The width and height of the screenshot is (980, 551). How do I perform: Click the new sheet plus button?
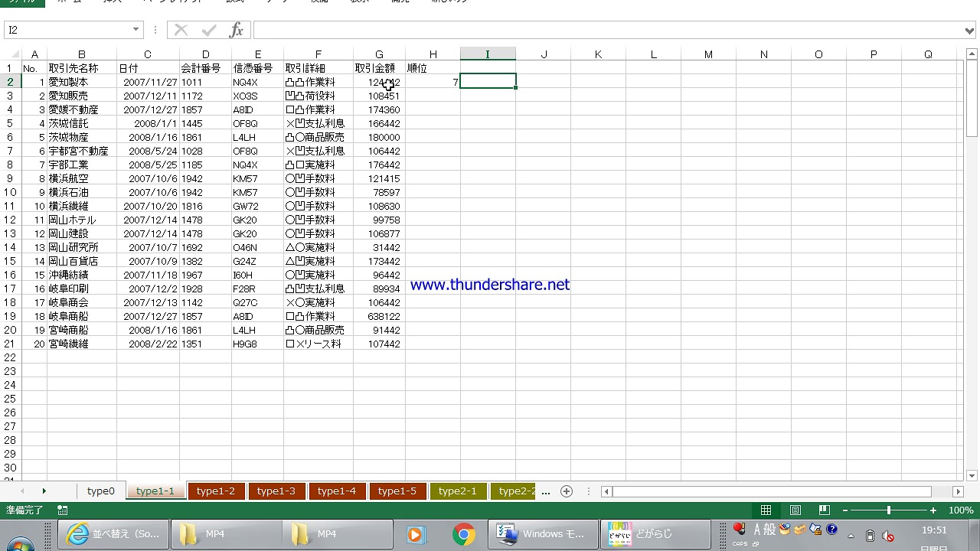click(567, 491)
